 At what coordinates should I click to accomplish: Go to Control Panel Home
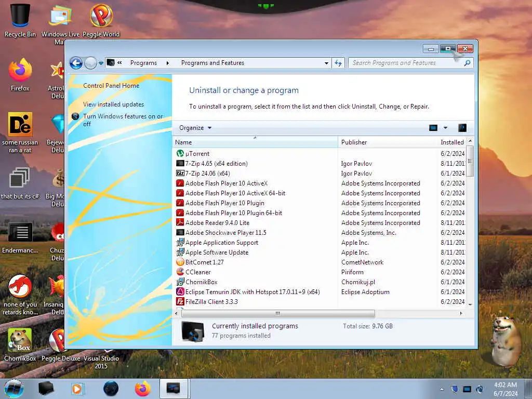pyautogui.click(x=111, y=86)
